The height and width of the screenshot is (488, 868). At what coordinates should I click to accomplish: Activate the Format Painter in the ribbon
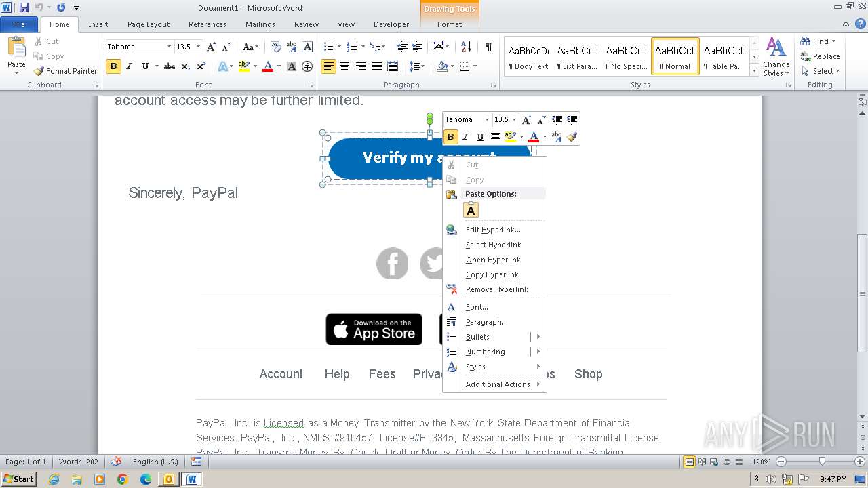[66, 71]
